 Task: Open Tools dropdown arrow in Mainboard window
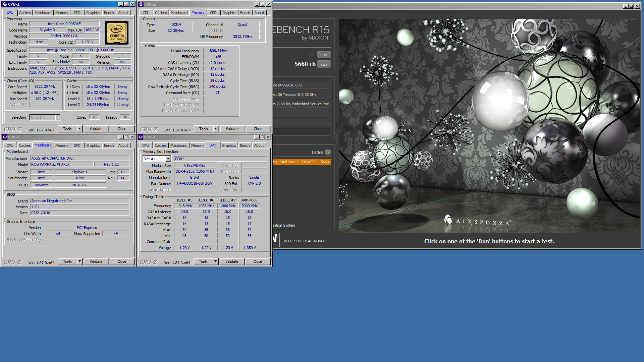tap(80, 261)
